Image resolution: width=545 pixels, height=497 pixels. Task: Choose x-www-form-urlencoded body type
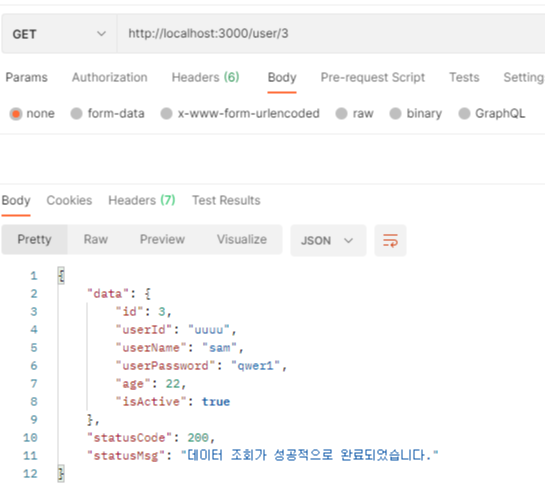[166, 114]
